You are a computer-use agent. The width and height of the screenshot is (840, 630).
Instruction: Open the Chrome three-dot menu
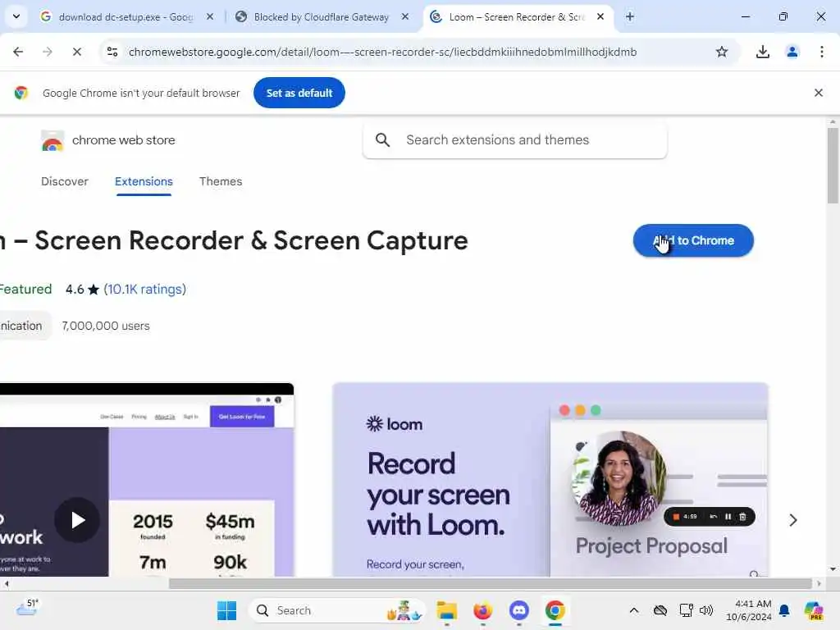click(x=821, y=52)
